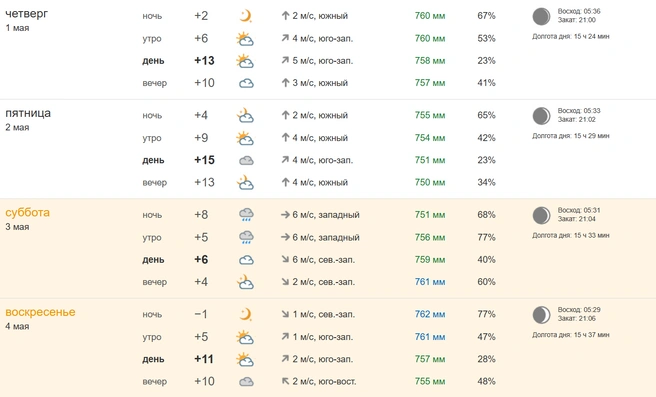Click the rain cloud icon for Saturday night
This screenshot has width=656, height=397.
tap(246, 215)
